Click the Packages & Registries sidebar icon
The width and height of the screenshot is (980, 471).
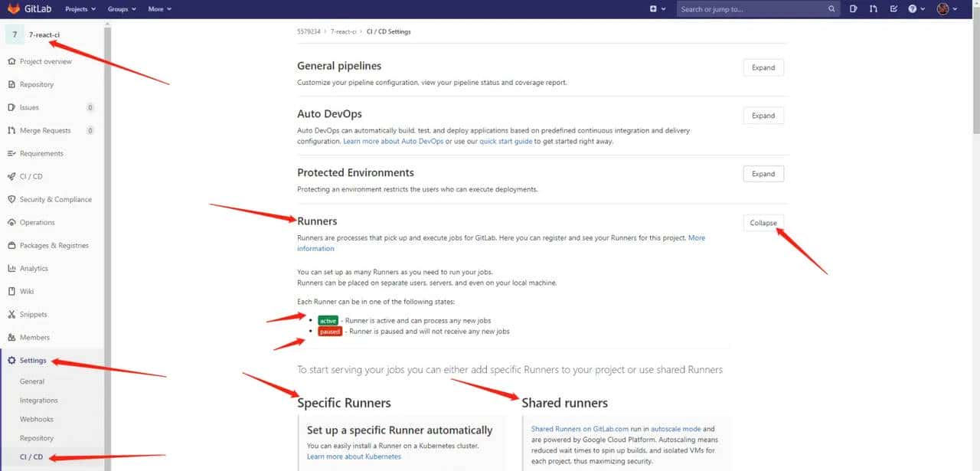11,245
